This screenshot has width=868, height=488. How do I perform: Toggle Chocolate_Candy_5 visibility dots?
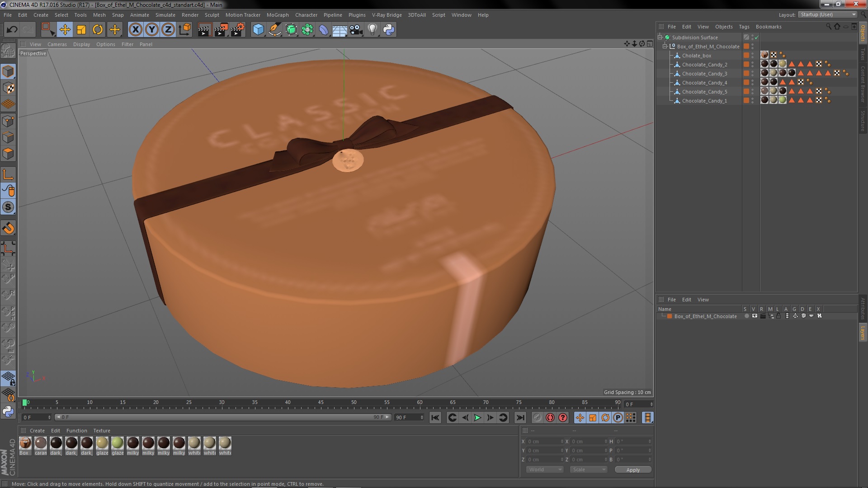[752, 91]
